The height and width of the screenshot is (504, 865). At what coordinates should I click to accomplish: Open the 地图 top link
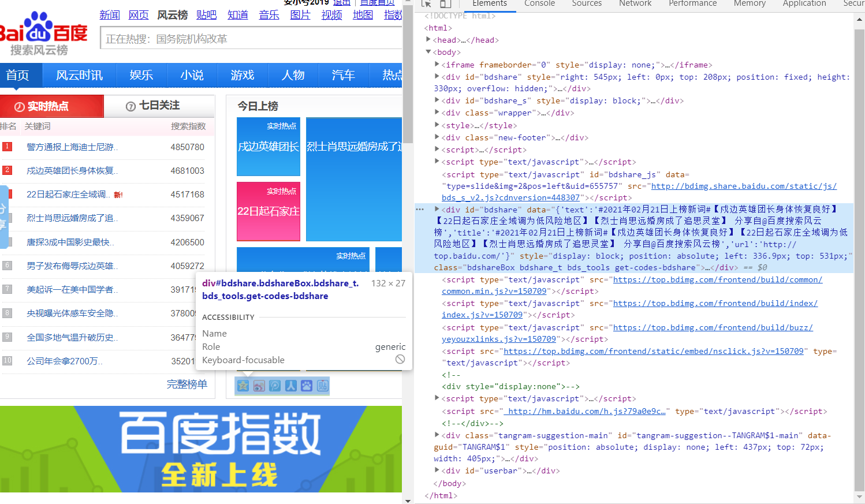tap(363, 15)
